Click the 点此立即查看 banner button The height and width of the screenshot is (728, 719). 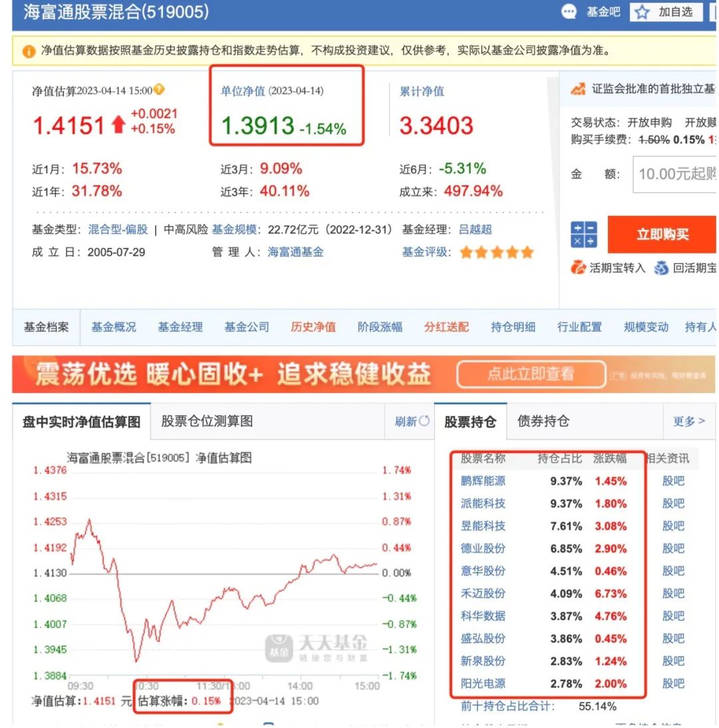click(x=531, y=374)
